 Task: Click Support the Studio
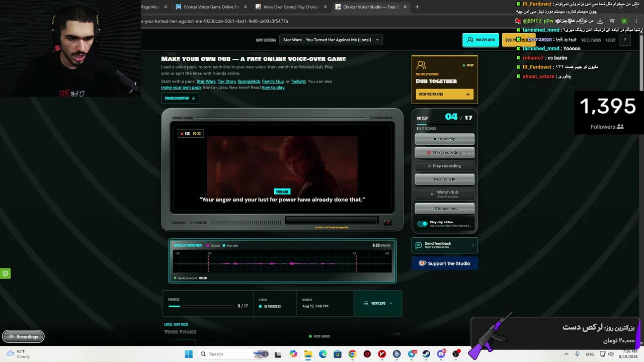[444, 263]
